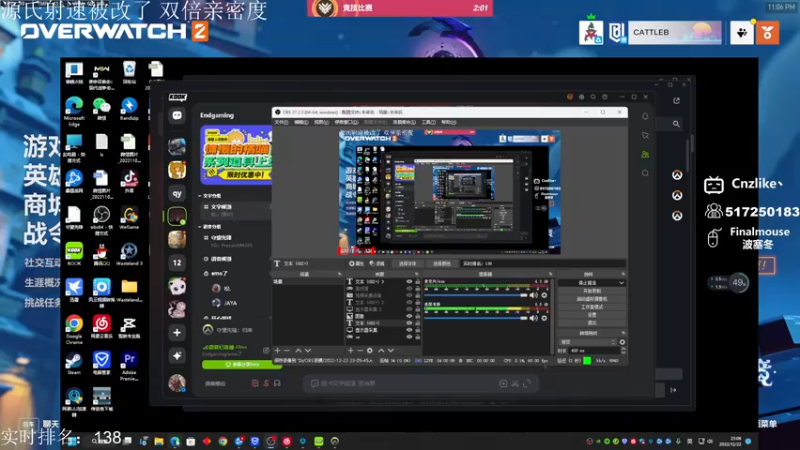The height and width of the screenshot is (450, 800).
Task: Open OBS scene transition type dropdown
Action: 588,342
